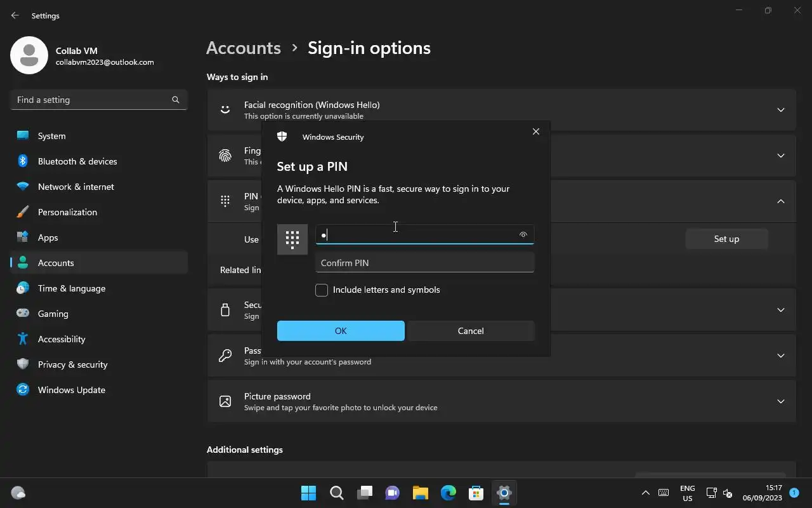Click the Find a setting search box
Screen dimensions: 812x508
[99, 100]
